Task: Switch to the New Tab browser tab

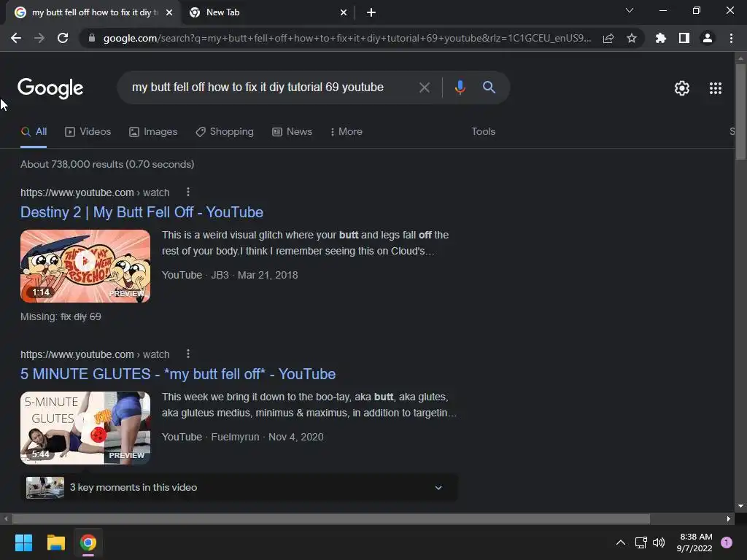Action: click(x=267, y=12)
